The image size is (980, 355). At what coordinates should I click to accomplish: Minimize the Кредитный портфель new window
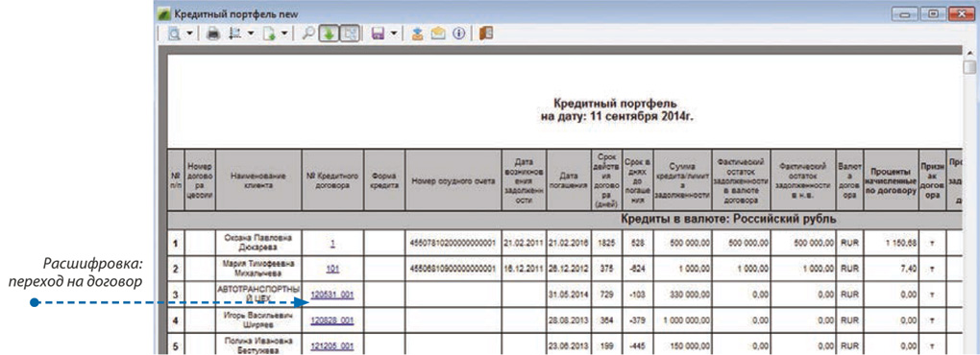click(904, 13)
